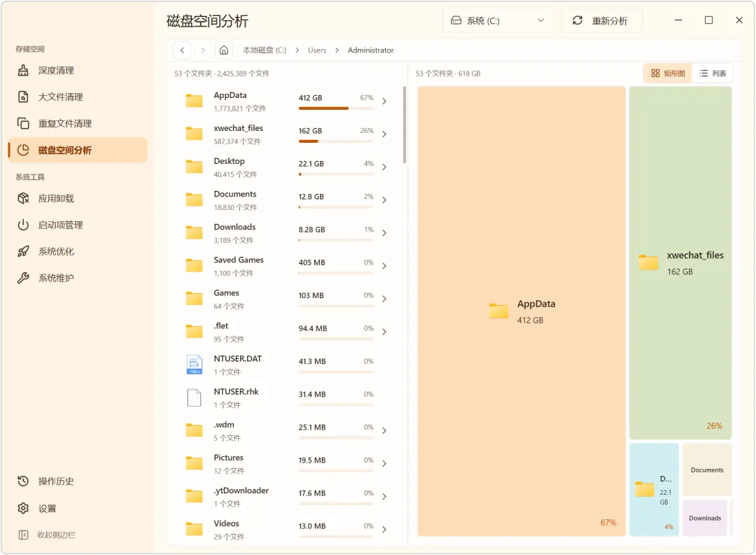Click the .ytDownloader folder icon

[195, 496]
